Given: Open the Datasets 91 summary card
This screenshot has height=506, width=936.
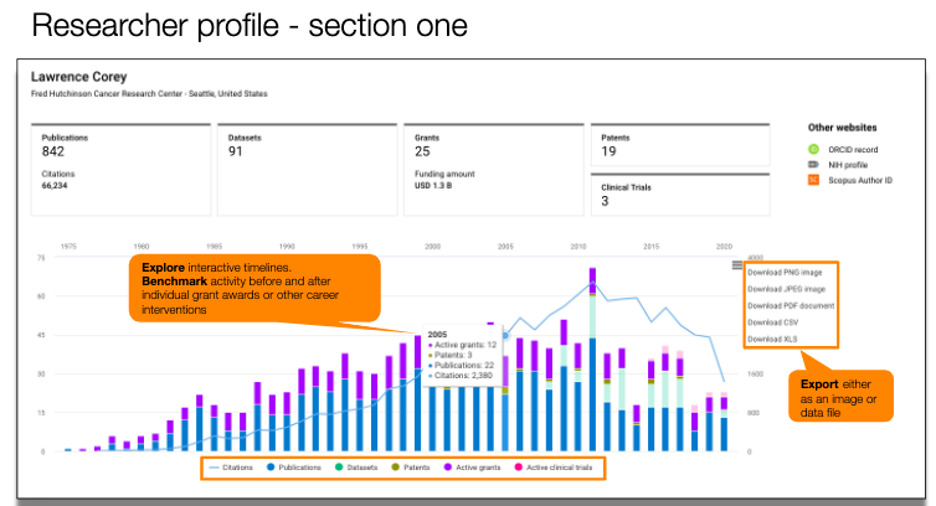Looking at the screenshot, I should (x=307, y=169).
